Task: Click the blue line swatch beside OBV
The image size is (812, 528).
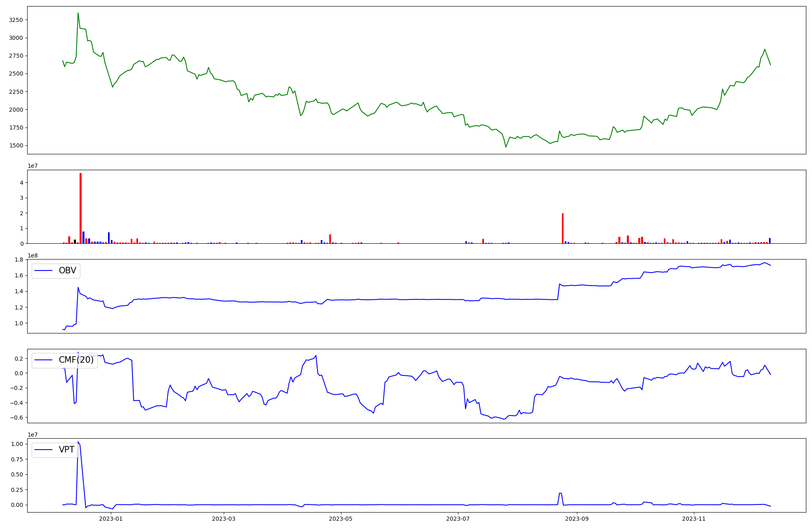Action: [44, 270]
